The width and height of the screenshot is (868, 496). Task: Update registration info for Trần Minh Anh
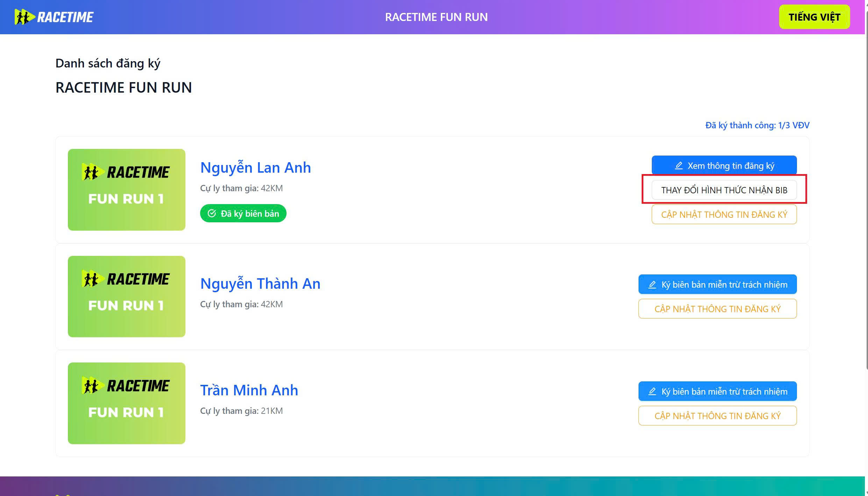718,416
